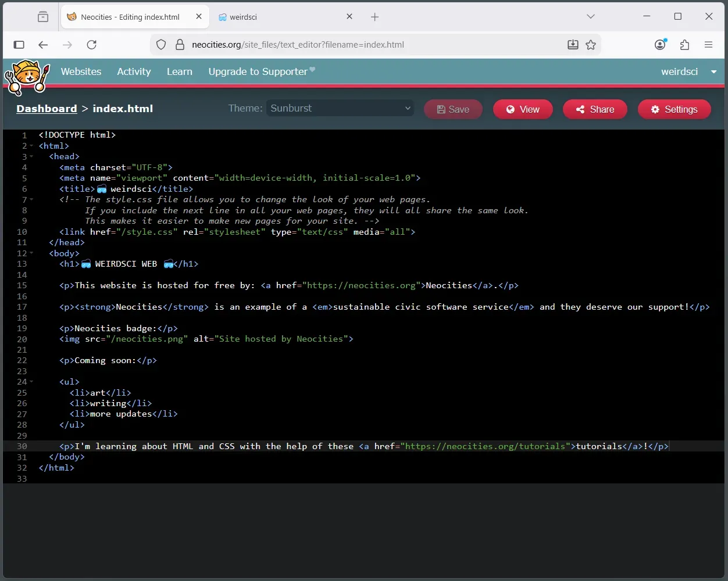Go back with the browser back arrow

pyautogui.click(x=43, y=45)
